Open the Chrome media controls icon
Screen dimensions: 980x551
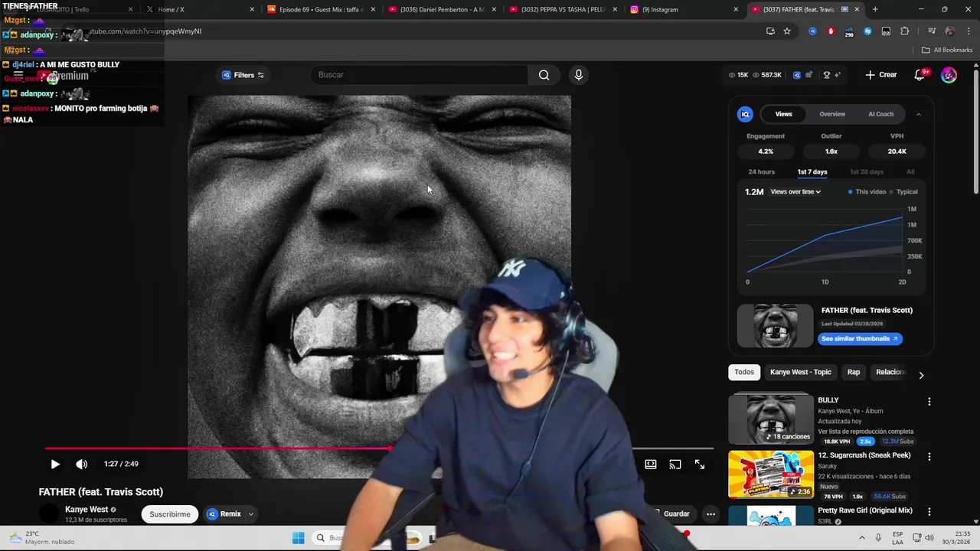[932, 31]
